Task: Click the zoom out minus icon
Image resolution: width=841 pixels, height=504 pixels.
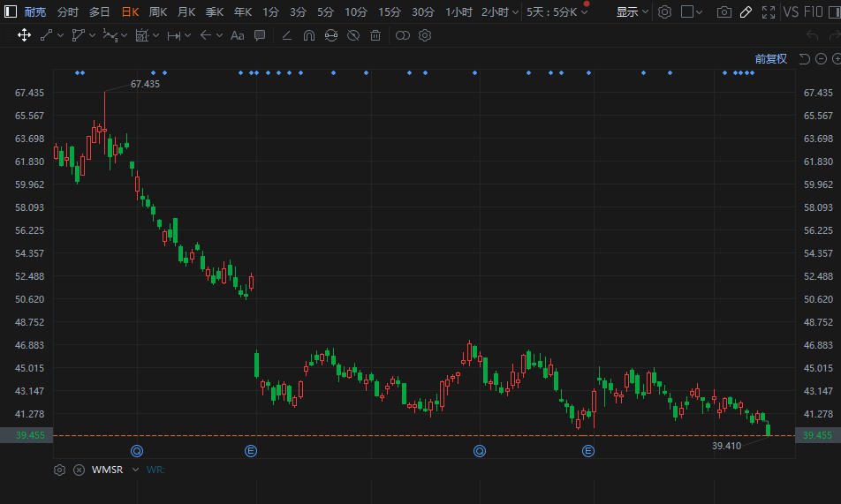Action: tap(821, 59)
